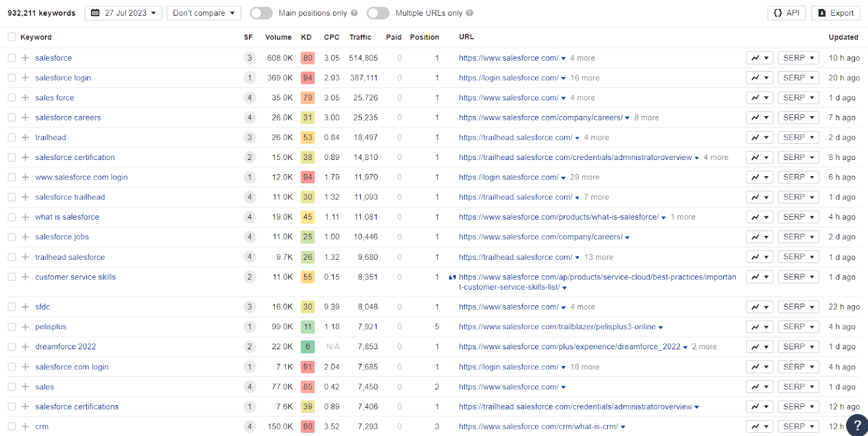This screenshot has height=436, width=868.
Task: Open SERP dropdown for 'salesforce' row
Action: (x=799, y=58)
